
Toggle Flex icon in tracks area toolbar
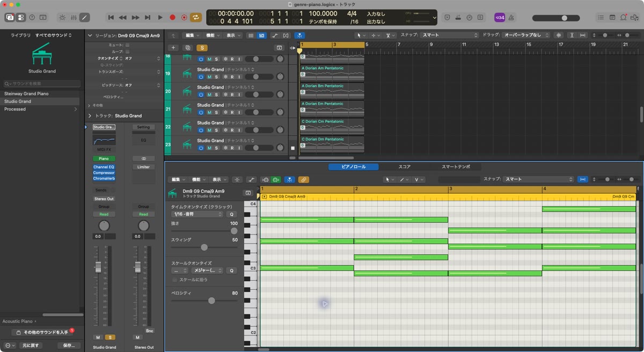click(x=286, y=35)
